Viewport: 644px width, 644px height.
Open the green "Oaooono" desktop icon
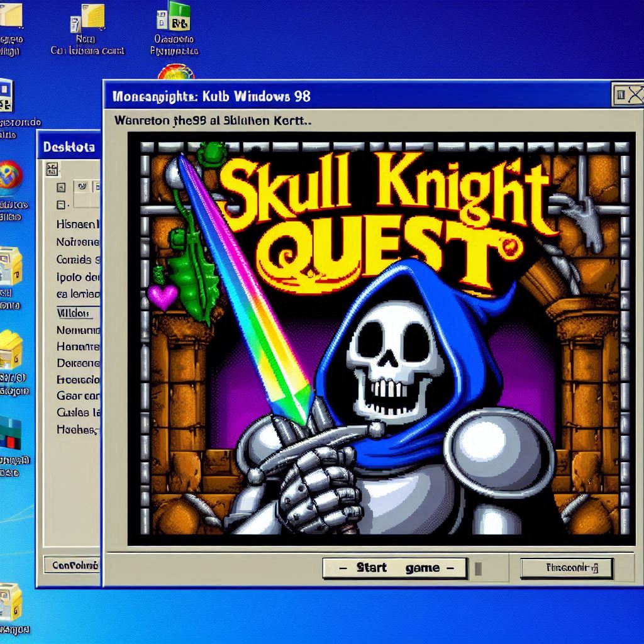tap(174, 17)
